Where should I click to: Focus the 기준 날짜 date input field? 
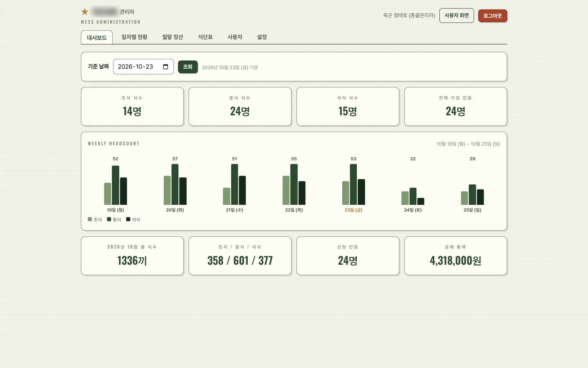[x=143, y=67]
